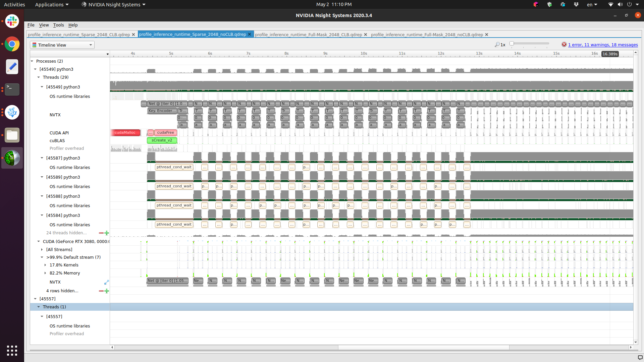The width and height of the screenshot is (644, 362).
Task: Click the green plus next to 4 rows hidden
Action: click(107, 291)
